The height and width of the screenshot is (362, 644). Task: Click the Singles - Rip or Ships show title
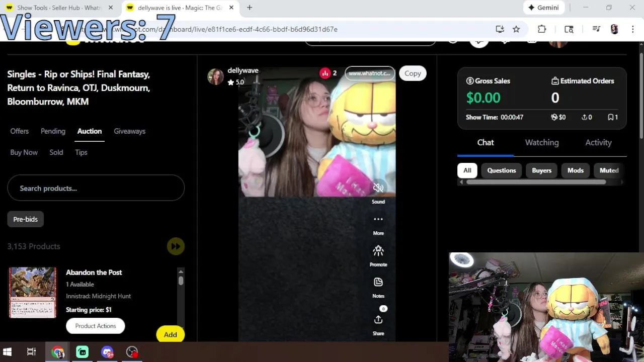pyautogui.click(x=78, y=87)
